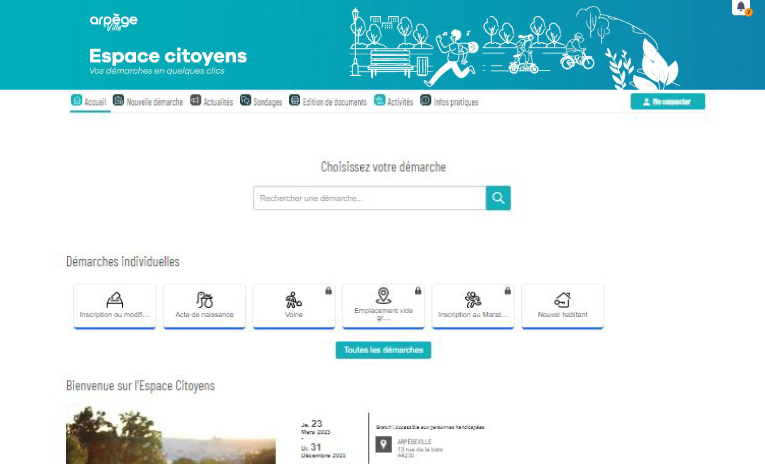This screenshot has width=765, height=464.
Task: Click the Infos pratiques info icon
Action: [425, 100]
